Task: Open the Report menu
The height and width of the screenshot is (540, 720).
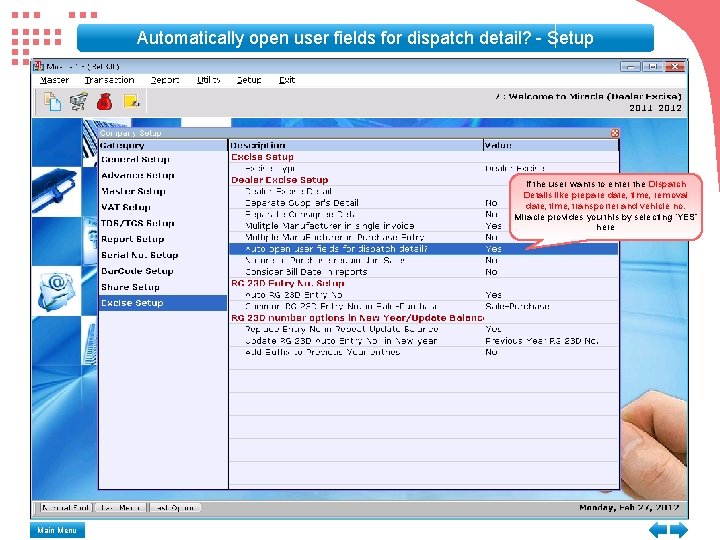Action: pyautogui.click(x=165, y=80)
